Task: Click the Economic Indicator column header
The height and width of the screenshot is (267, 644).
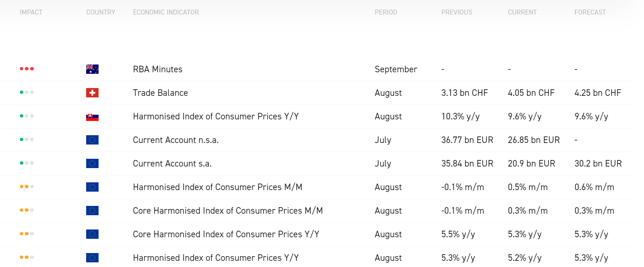Action: coord(166,12)
